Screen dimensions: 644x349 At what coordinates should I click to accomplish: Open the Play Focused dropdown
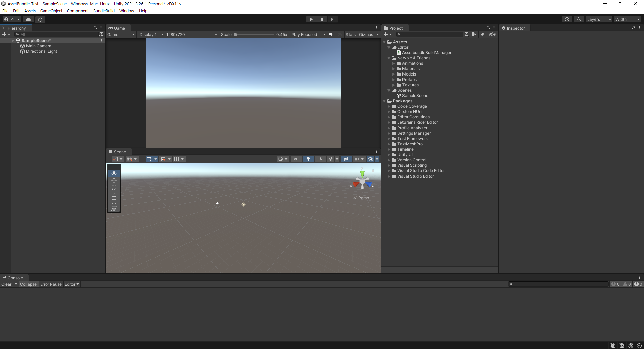[x=308, y=34]
